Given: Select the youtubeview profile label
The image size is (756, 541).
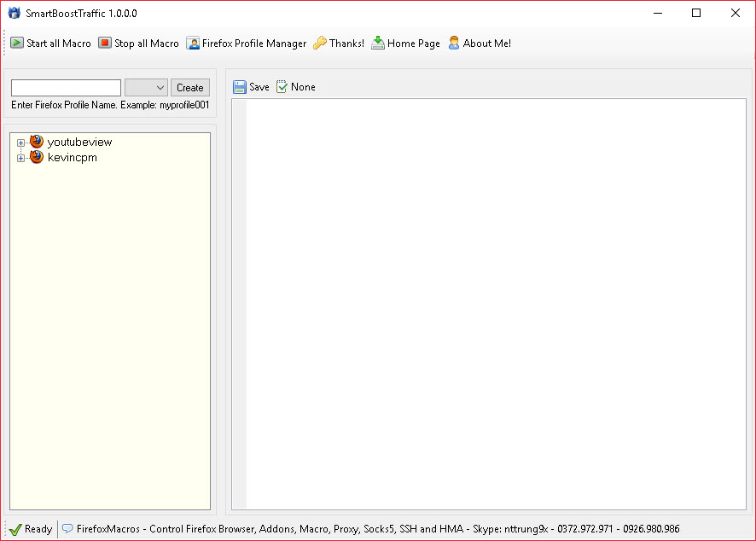Looking at the screenshot, I should 79,142.
